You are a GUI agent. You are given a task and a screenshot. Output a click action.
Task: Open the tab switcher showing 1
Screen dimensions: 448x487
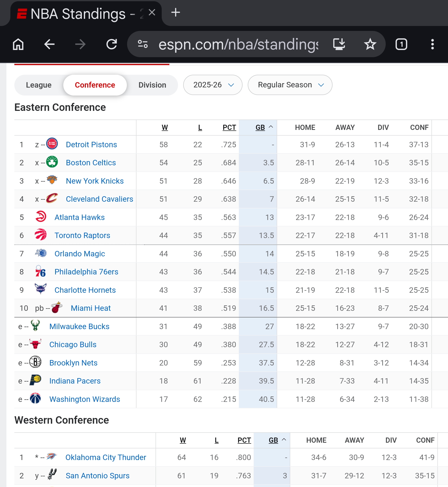(x=401, y=44)
